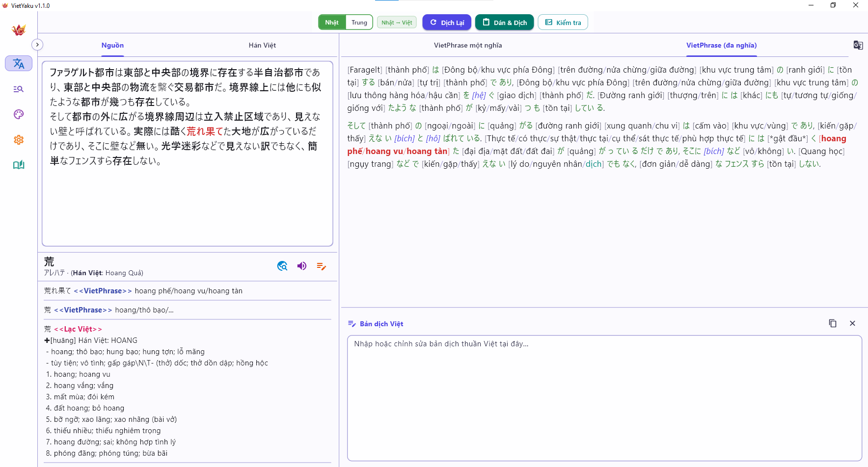Click the '荒 <<VietPhrase>> hoang/thô bạo' row

(188, 310)
